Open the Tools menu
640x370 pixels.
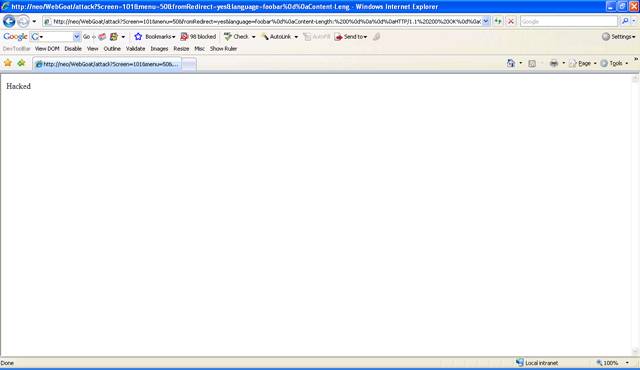tap(614, 63)
